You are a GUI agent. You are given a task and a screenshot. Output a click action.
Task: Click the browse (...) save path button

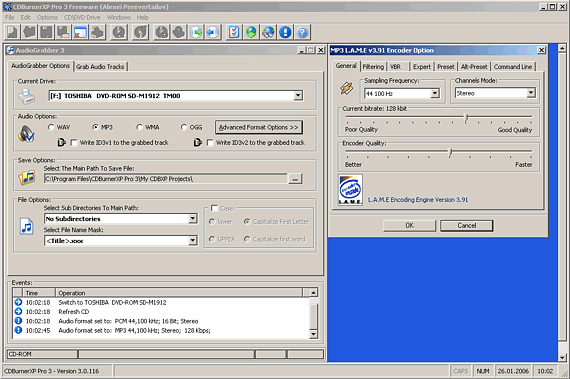pyautogui.click(x=295, y=179)
